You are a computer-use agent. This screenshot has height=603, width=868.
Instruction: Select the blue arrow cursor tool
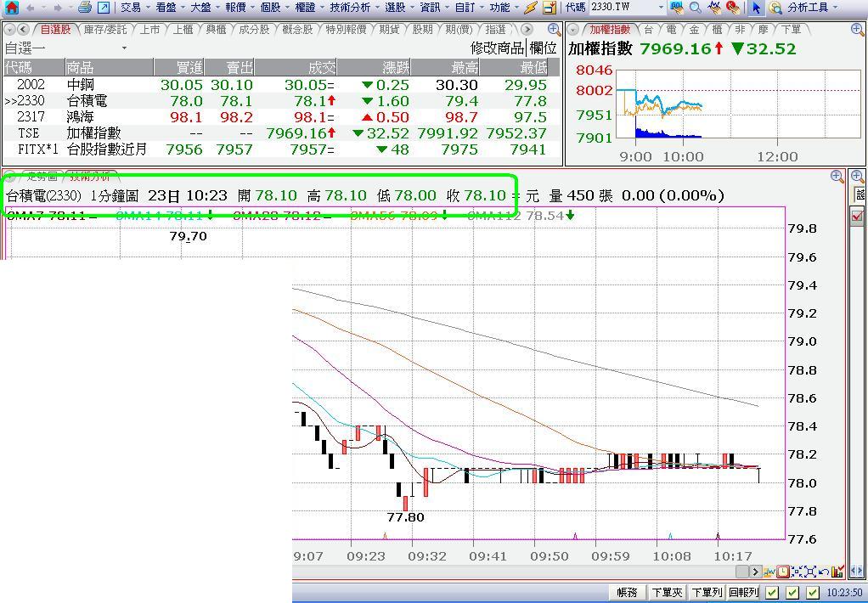click(756, 7)
